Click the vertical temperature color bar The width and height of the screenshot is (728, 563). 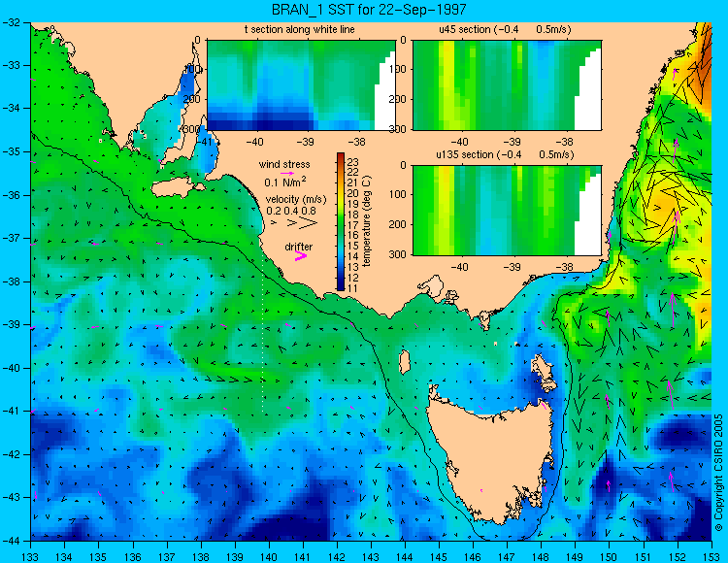(x=341, y=222)
